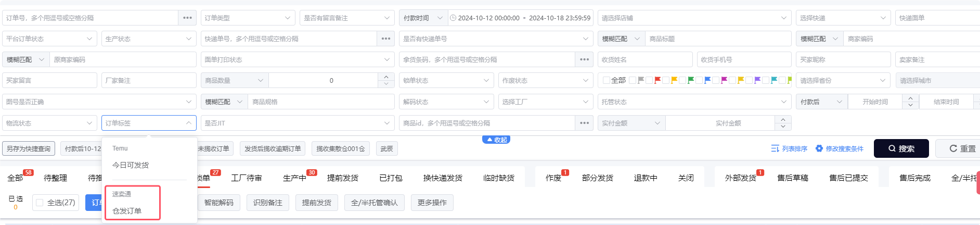Open the 付款时间 time type dropdown
Viewport: 980px width, 225px height.
(423, 18)
